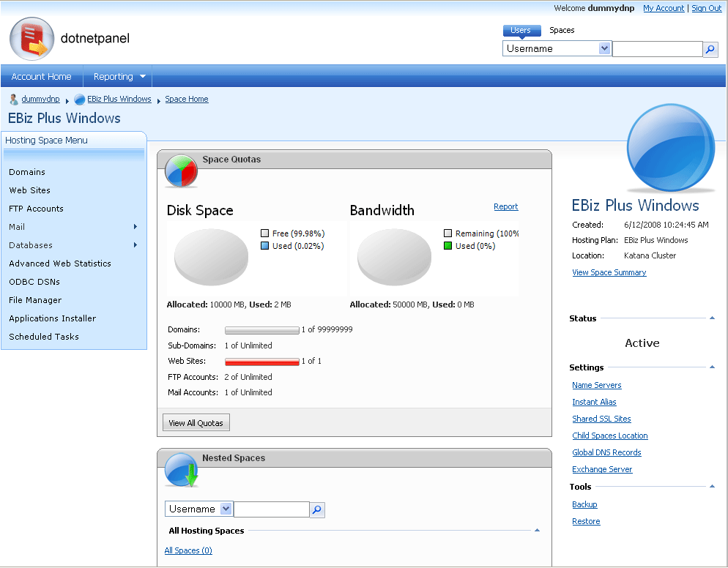
Task: Open Applications Installer
Action: point(53,318)
